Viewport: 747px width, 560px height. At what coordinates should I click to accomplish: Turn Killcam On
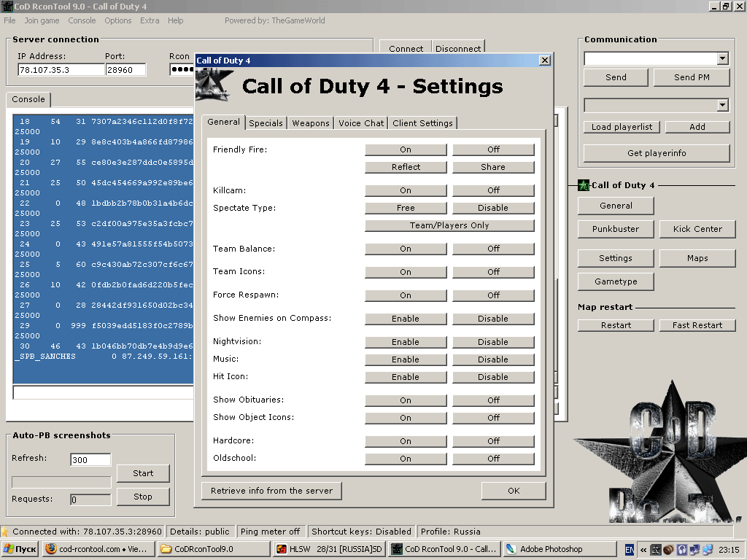[x=406, y=190]
